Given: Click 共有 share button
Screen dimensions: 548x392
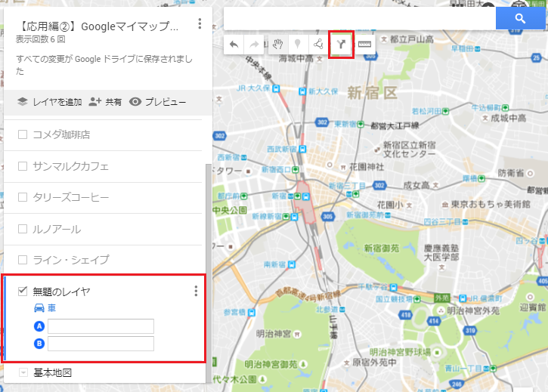Looking at the screenshot, I should [x=105, y=102].
